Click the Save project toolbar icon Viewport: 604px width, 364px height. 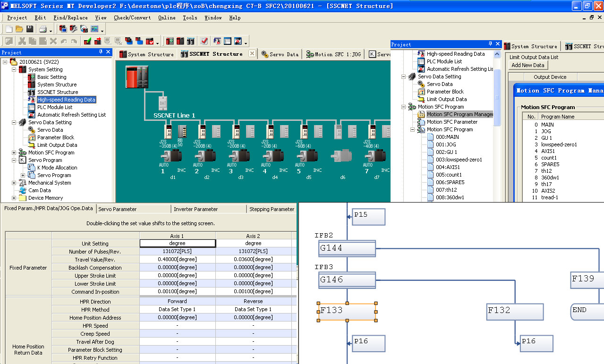pyautogui.click(x=29, y=29)
